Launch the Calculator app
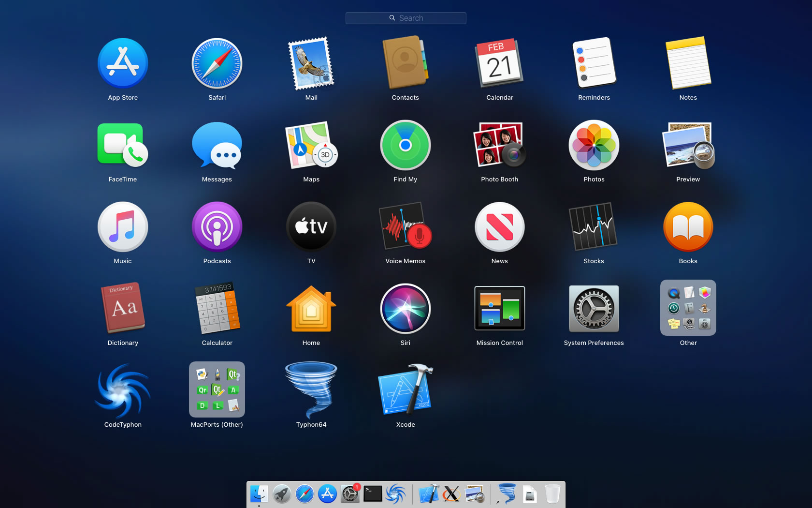 [217, 308]
